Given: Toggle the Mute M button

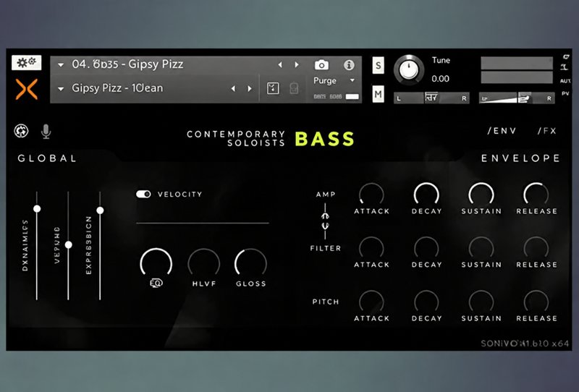Looking at the screenshot, I should click(x=378, y=94).
